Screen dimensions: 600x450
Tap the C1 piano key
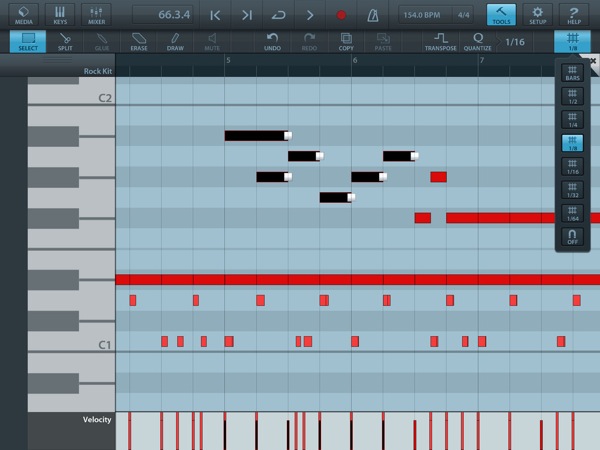(72, 341)
